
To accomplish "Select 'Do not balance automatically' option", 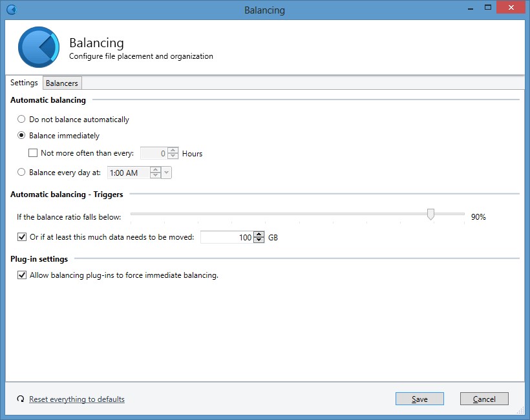I will pos(22,120).
